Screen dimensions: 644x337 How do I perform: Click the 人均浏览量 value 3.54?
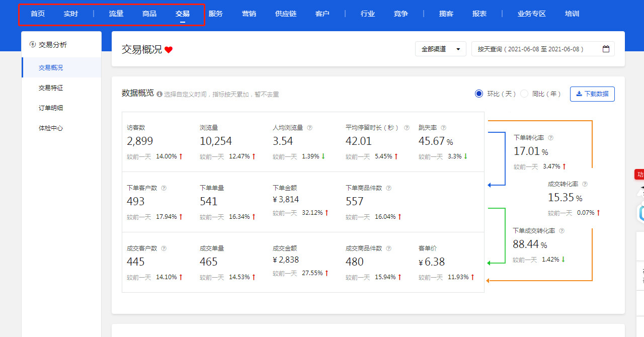point(283,141)
